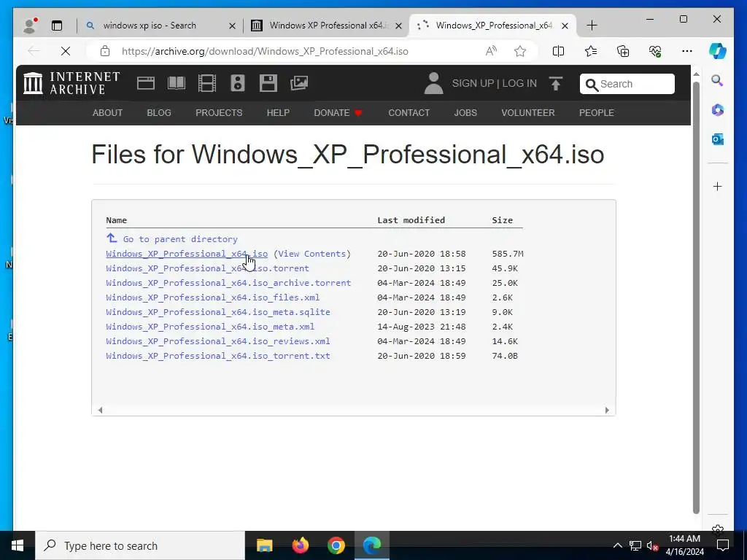This screenshot has width=747, height=560.
Task: Open the Web (Wayback) icon in header
Action: [146, 83]
